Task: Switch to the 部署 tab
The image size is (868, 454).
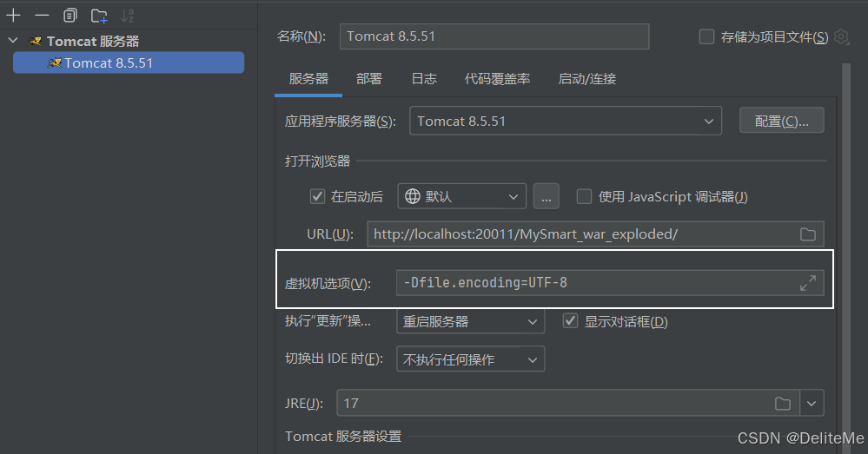Action: (x=368, y=78)
